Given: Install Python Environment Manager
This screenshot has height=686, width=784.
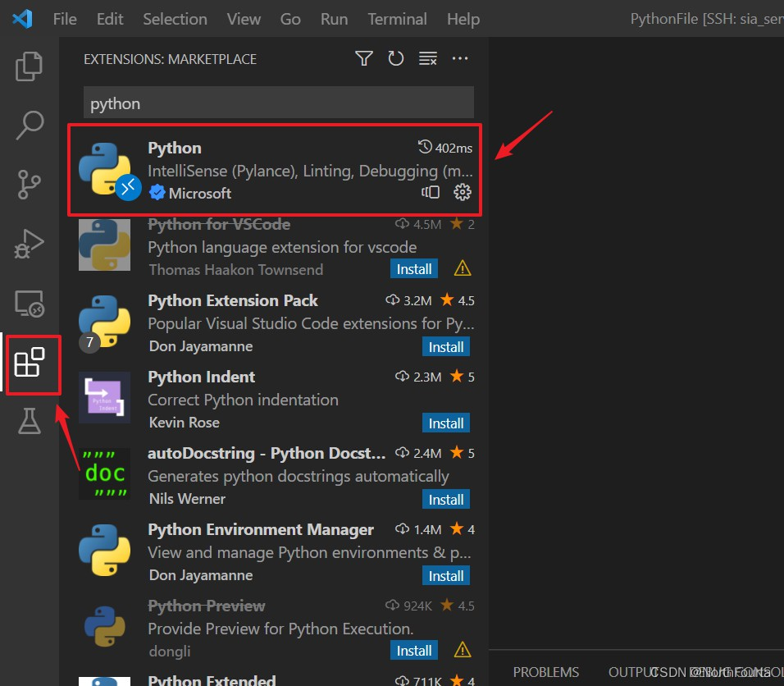Looking at the screenshot, I should tap(446, 576).
